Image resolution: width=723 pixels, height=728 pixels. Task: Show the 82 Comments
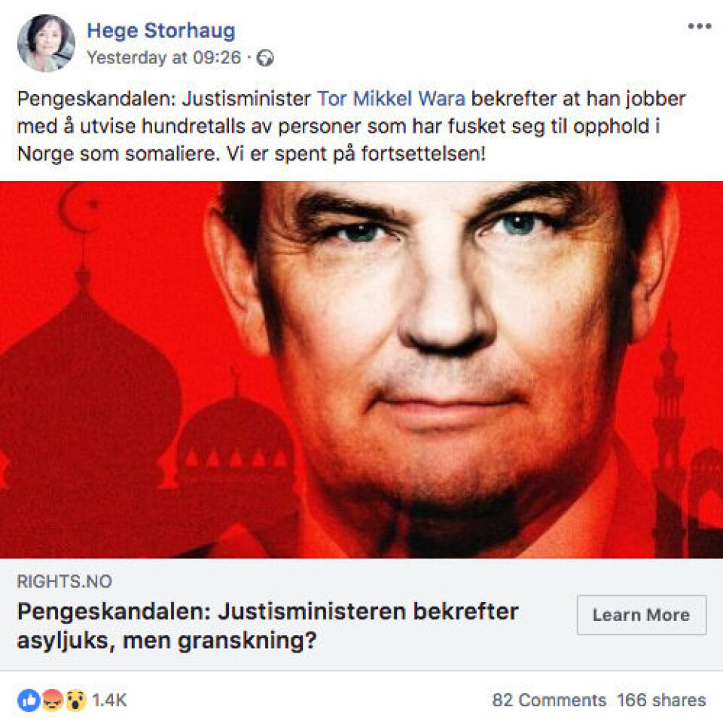coord(549,701)
